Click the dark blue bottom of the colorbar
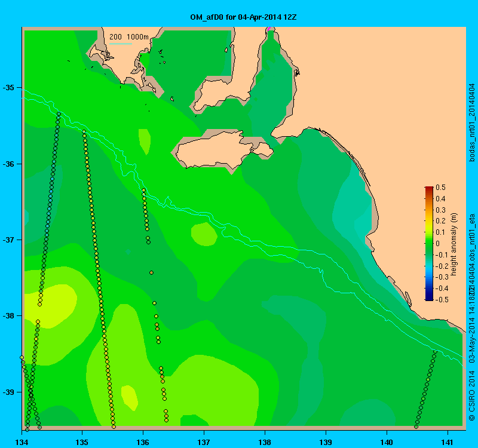 point(429,298)
